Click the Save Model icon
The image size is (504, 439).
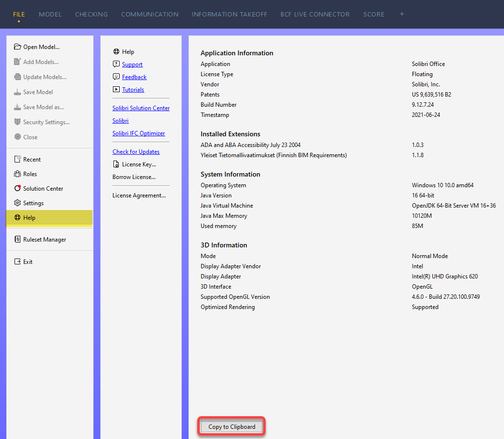17,92
